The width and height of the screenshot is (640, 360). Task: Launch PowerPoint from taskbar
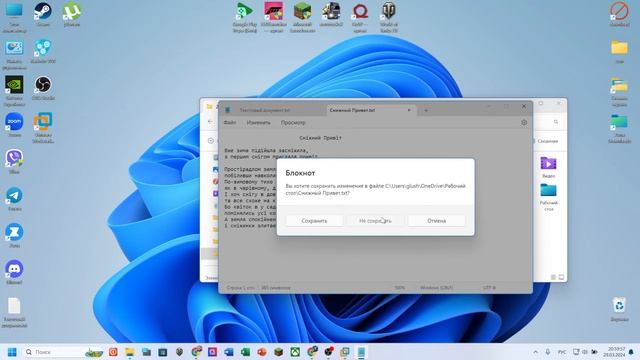262,352
